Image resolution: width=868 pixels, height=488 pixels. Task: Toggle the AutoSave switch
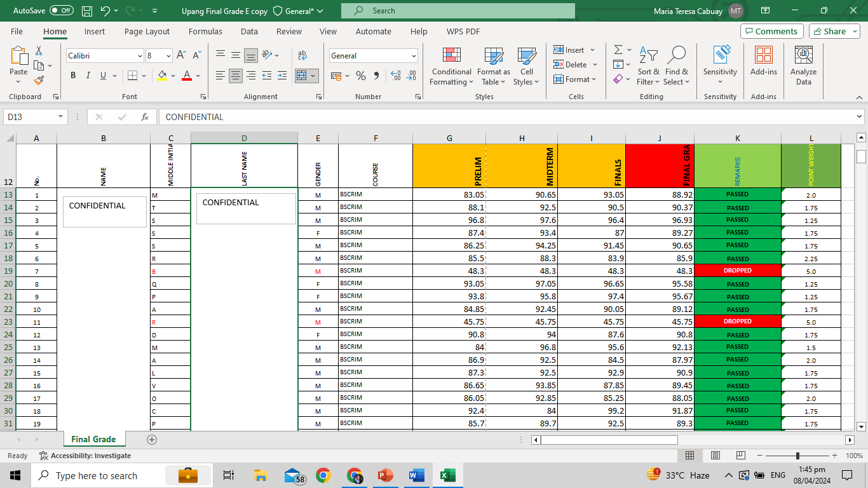62,11
